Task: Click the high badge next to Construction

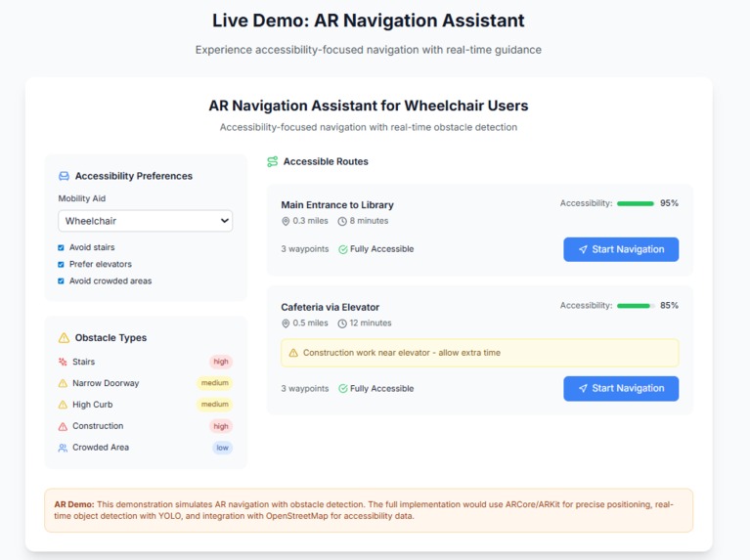Action: pos(221,426)
